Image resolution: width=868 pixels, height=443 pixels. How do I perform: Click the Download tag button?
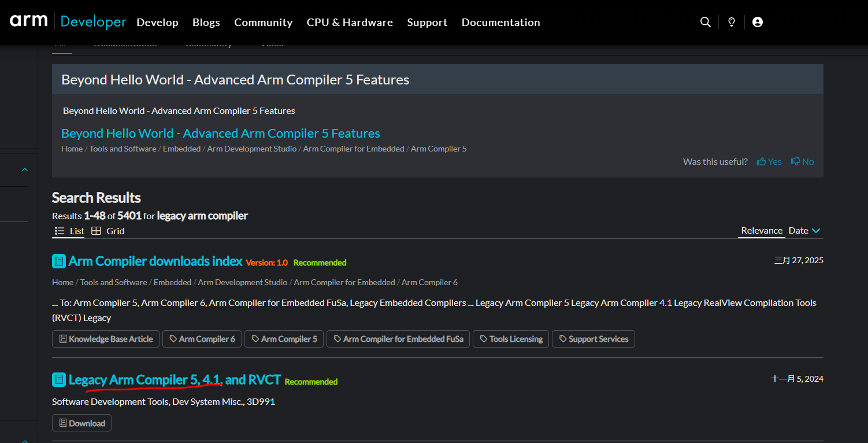[81, 423]
